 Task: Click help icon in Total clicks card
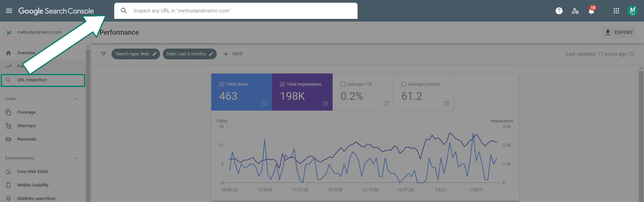point(265,104)
